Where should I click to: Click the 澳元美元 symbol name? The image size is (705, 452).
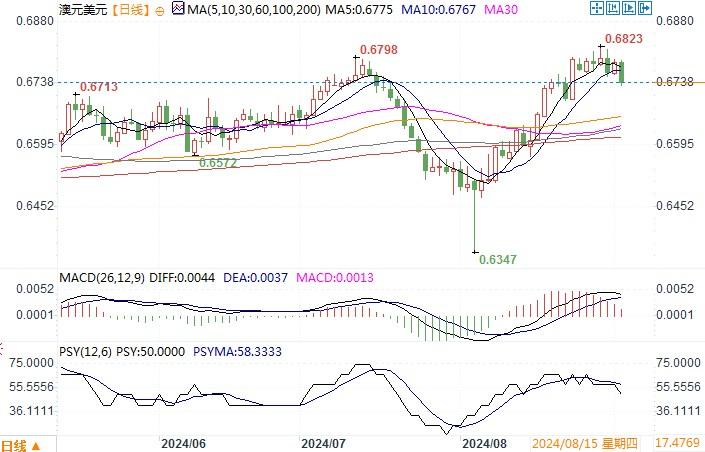click(x=84, y=9)
